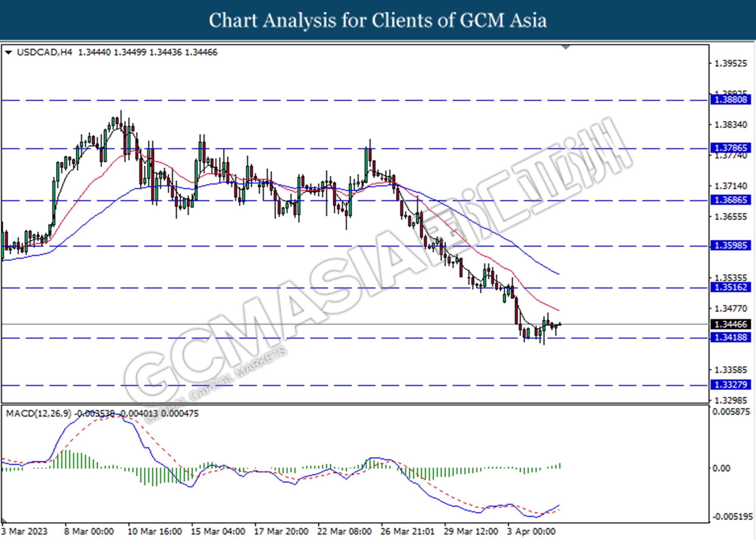Click the 1.32985 price scale value
The width and height of the screenshot is (756, 540).
click(731, 400)
